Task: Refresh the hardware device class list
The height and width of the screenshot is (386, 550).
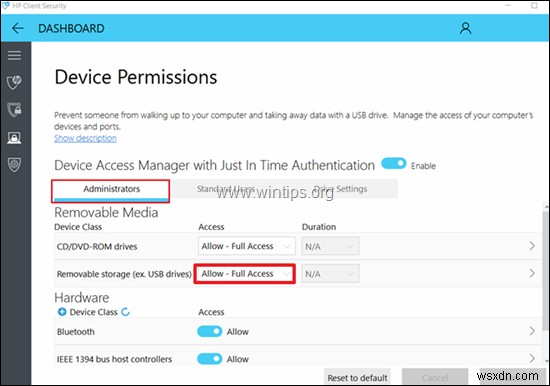Action: [125, 312]
